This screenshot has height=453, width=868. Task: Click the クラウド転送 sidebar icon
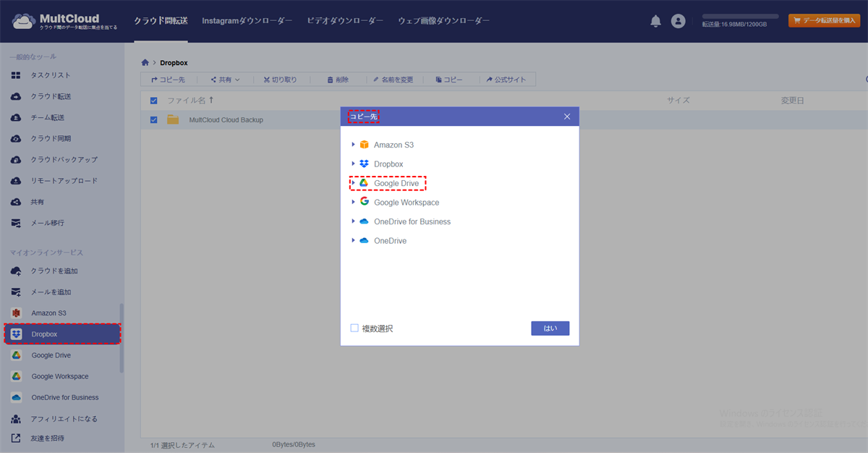(16, 96)
